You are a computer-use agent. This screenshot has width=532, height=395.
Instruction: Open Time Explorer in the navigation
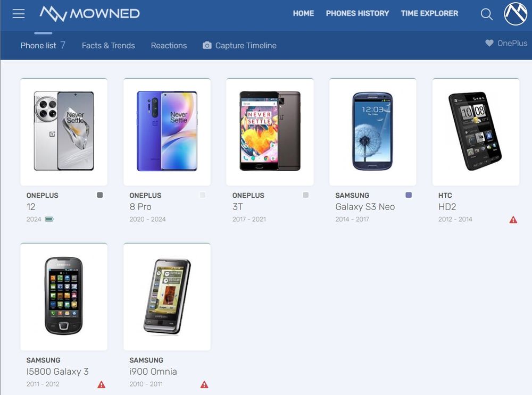tap(429, 13)
